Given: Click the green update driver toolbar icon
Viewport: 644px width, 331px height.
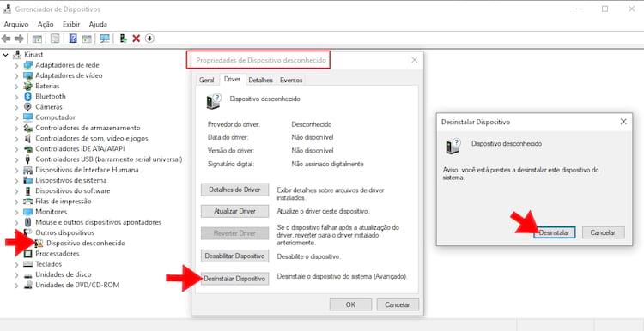Looking at the screenshot, I should [123, 39].
